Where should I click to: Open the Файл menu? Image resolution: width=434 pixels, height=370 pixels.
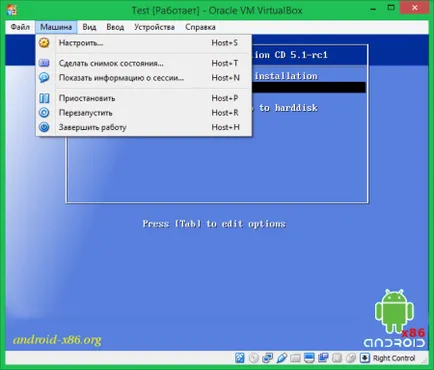click(20, 27)
